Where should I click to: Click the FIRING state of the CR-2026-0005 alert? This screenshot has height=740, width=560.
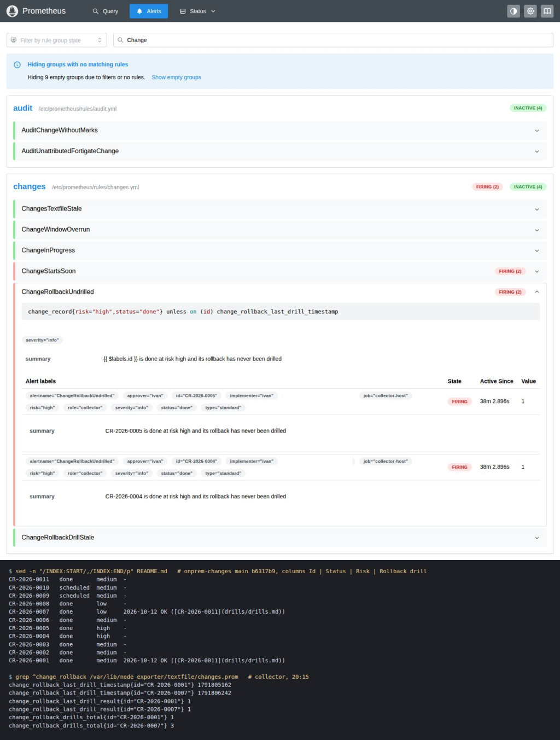[459, 401]
